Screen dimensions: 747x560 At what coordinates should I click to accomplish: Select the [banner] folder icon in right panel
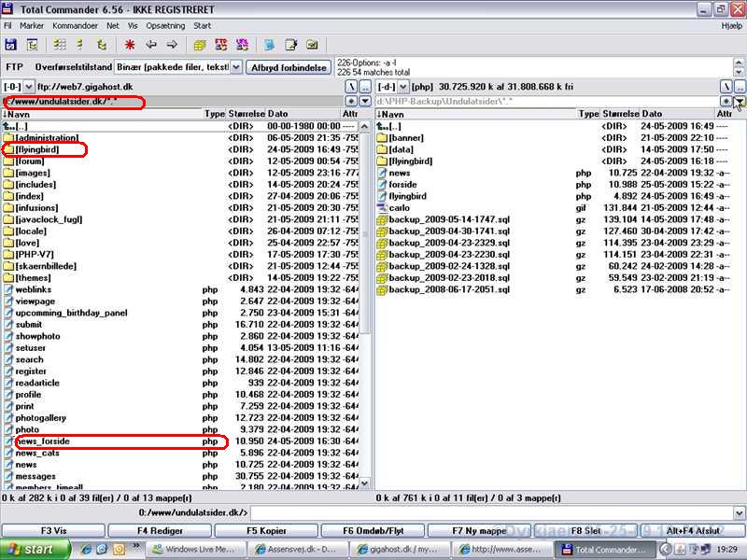point(382,138)
